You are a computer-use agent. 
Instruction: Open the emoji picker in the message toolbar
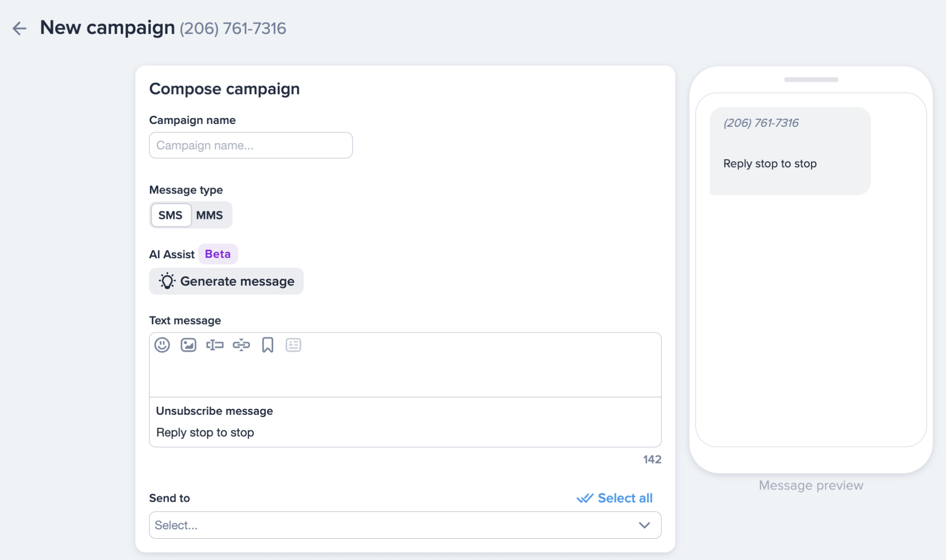(162, 345)
